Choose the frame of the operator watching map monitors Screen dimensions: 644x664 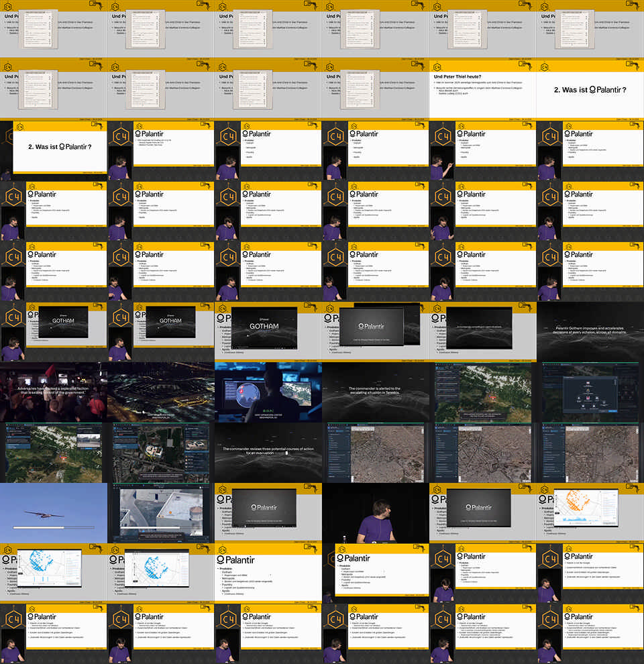tap(268, 392)
